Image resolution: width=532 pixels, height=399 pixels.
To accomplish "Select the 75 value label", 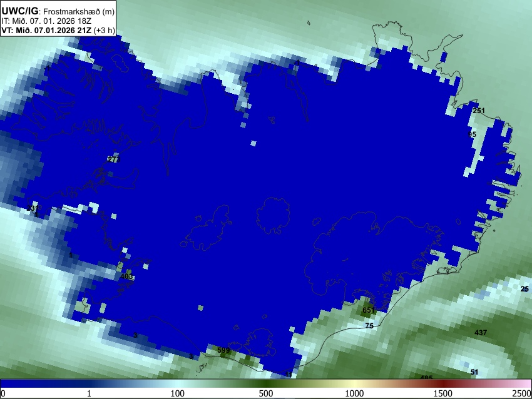I will pyautogui.click(x=369, y=326).
